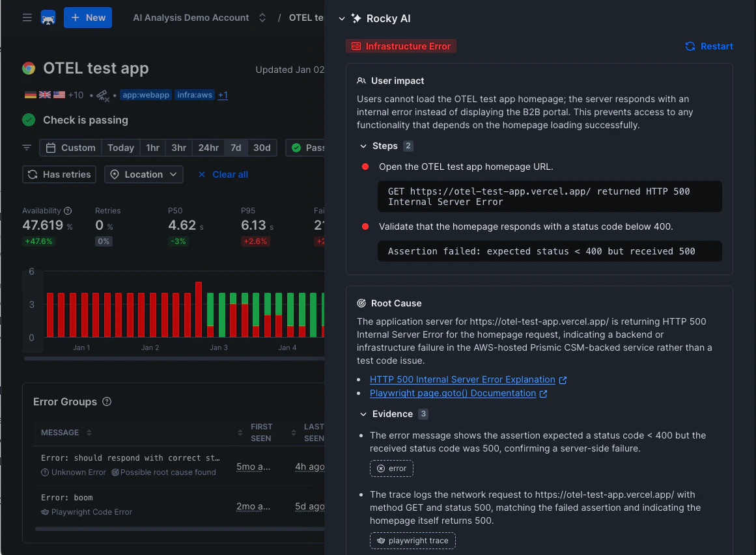
Task: Open the filters funnel icon above time ranges
Action: [x=26, y=147]
